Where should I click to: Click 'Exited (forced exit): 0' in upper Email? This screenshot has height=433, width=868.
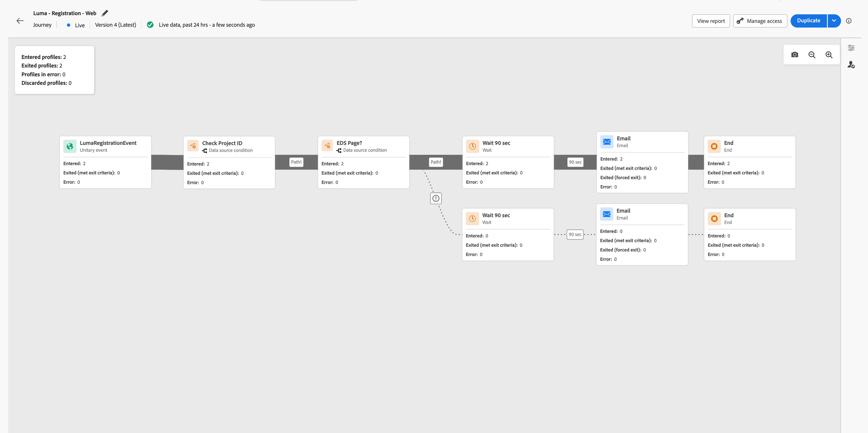click(623, 178)
